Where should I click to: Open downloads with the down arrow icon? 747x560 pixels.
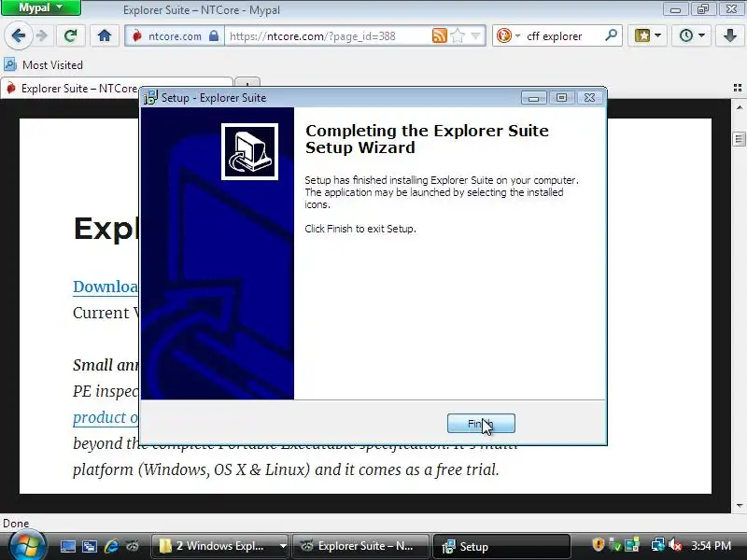pyautogui.click(x=730, y=35)
